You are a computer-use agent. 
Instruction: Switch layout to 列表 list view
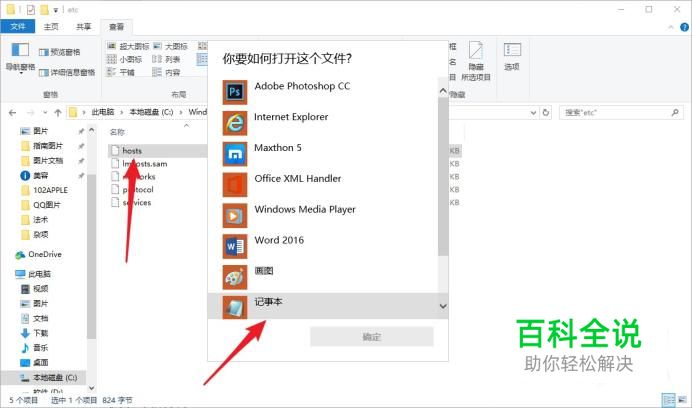click(166, 59)
